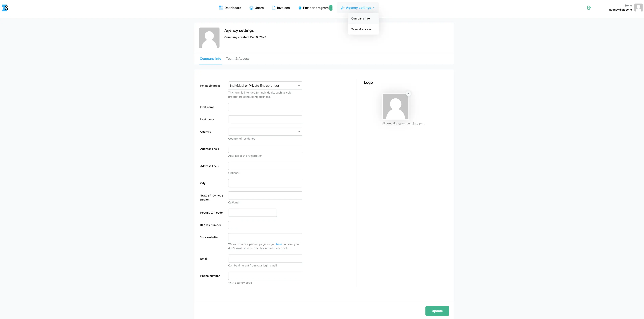644x319 pixels.
Task: Select Company info from the dropdown menu
Action: (363, 18)
